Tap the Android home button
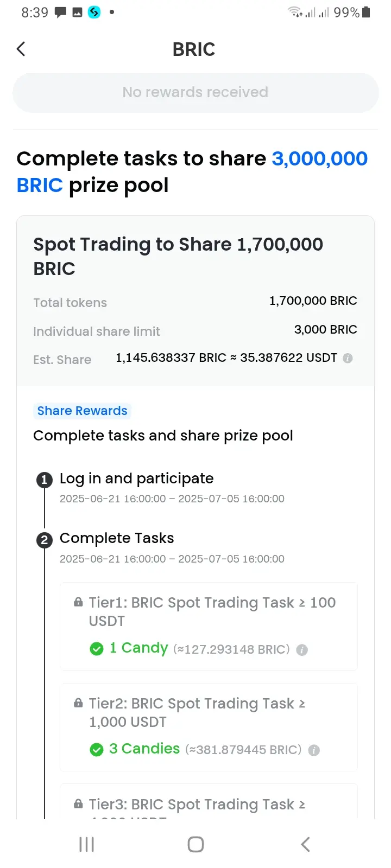 (x=195, y=844)
